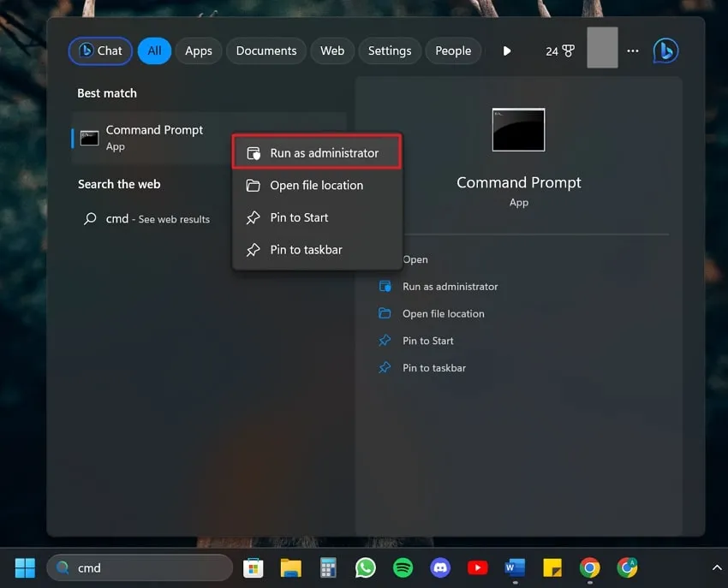Click the pin icon beside Pin to Start in the preview pane
The width and height of the screenshot is (728, 588).
pyautogui.click(x=385, y=341)
